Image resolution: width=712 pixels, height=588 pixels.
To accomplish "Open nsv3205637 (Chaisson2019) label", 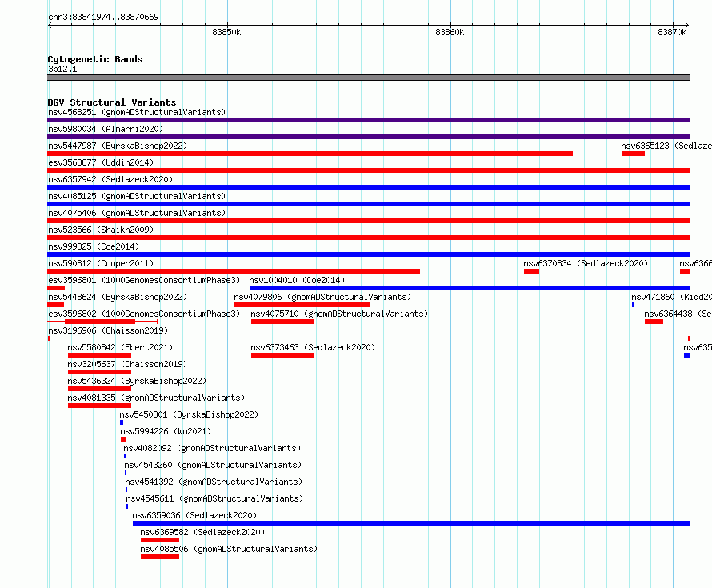I will click(127, 364).
